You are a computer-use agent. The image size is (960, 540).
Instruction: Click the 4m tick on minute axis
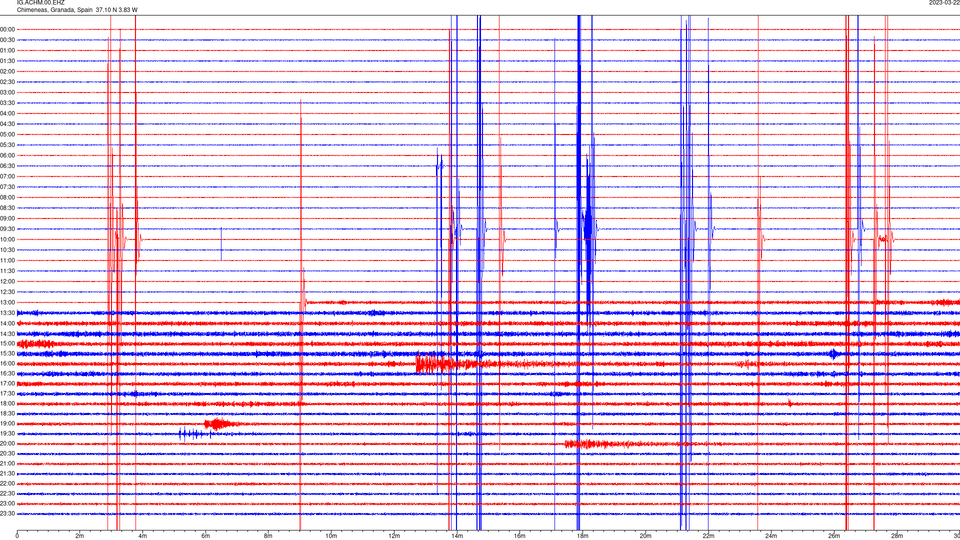pos(143,536)
